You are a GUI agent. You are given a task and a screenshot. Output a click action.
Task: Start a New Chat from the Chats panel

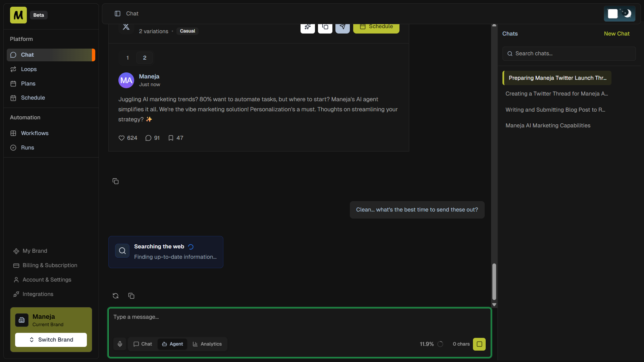click(x=616, y=34)
